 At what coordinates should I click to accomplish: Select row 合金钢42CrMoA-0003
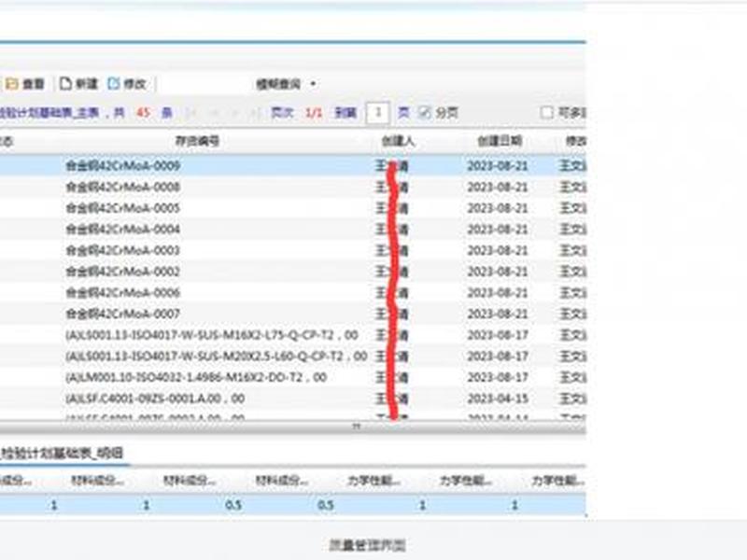[x=293, y=250]
